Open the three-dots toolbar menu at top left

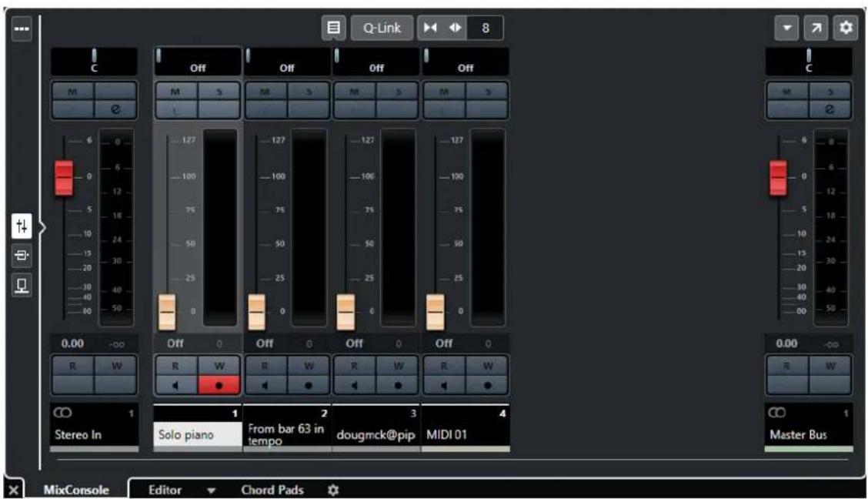(22, 28)
